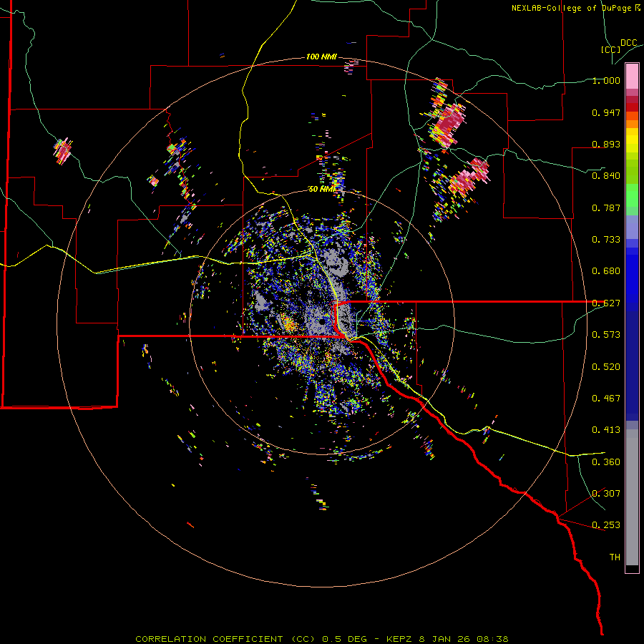Click the 0.413 legend value
This screenshot has height=644, width=644.
tap(606, 430)
